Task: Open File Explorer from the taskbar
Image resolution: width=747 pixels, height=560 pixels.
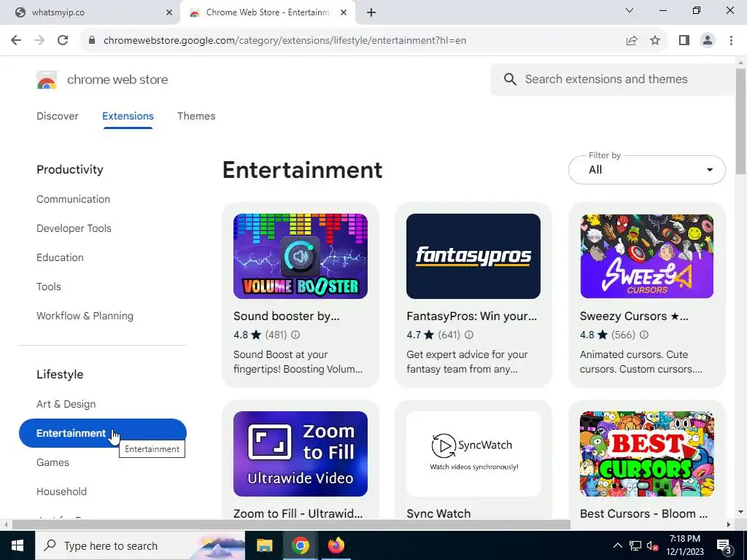Action: (264, 545)
